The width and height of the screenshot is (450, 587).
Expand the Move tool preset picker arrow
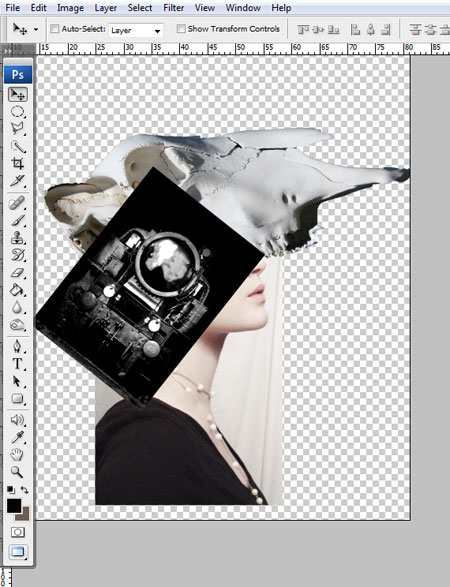[x=36, y=29]
